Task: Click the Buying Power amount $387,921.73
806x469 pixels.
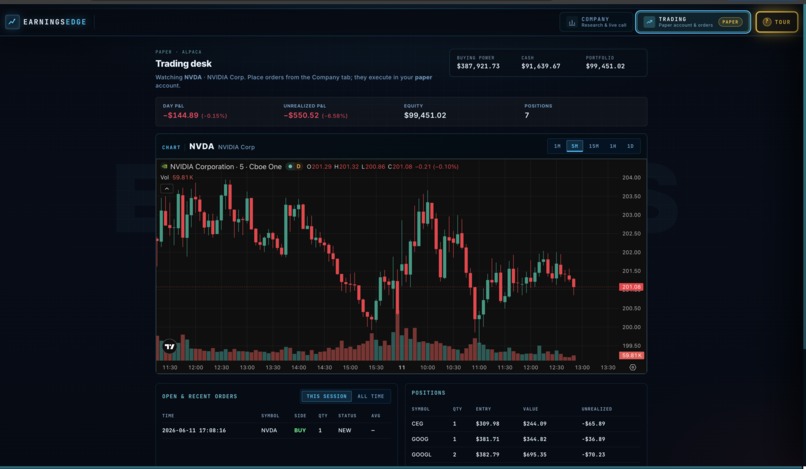Action: click(x=478, y=66)
